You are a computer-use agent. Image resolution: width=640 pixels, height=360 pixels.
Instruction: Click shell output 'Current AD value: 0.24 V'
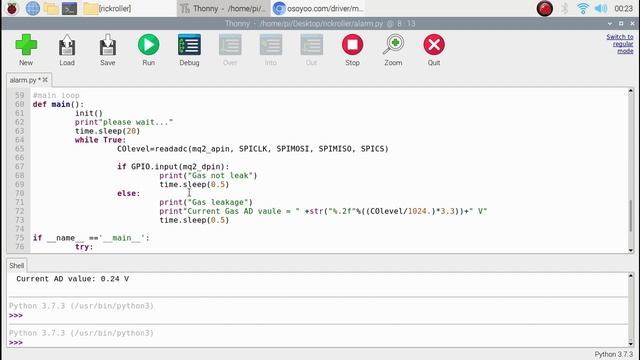(73, 279)
